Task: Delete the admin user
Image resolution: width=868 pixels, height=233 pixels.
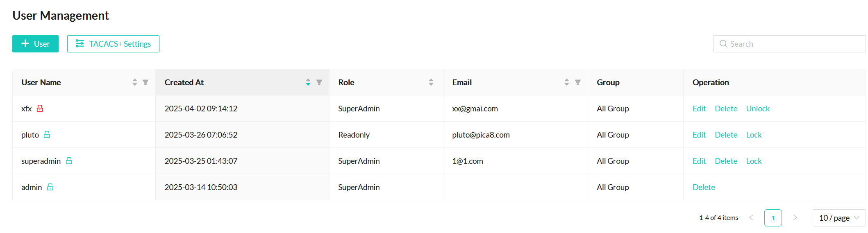Action: [x=704, y=187]
